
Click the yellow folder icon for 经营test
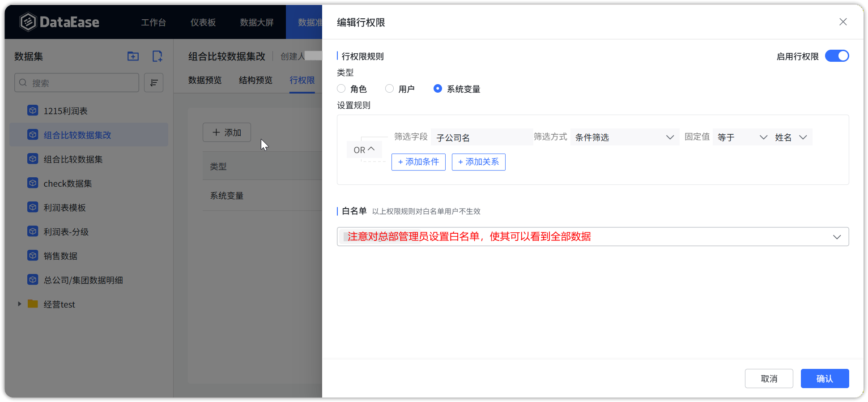pyautogui.click(x=33, y=304)
